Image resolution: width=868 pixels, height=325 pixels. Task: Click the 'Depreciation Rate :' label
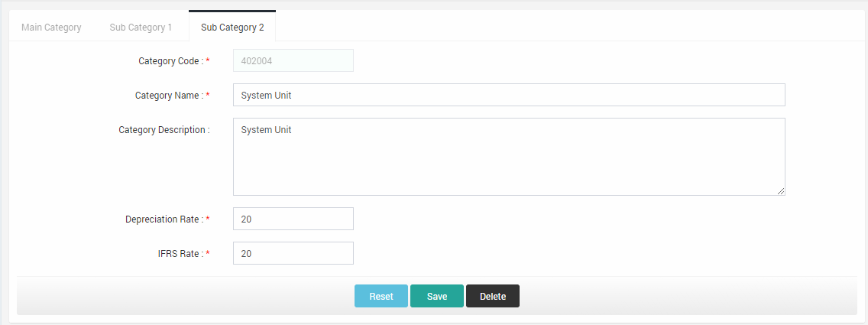164,219
